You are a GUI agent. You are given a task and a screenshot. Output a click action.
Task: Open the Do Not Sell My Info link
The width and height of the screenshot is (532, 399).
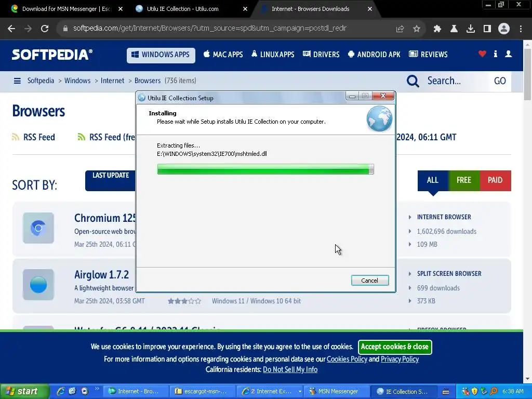point(290,369)
